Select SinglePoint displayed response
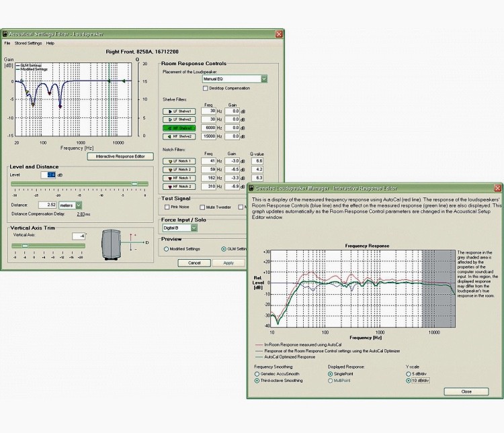The image size is (504, 433). [330, 374]
